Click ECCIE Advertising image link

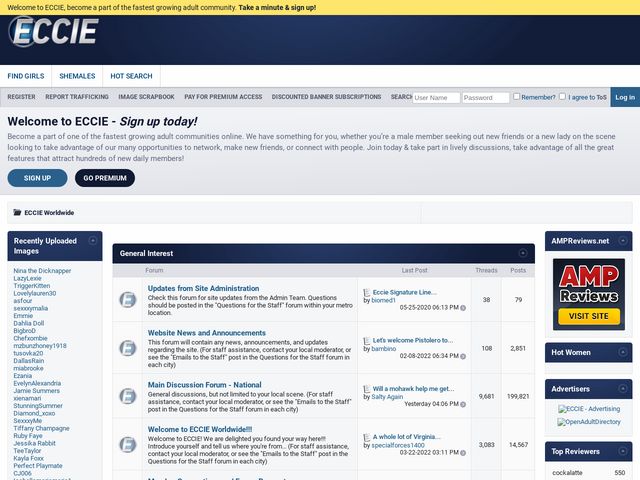[589, 409]
